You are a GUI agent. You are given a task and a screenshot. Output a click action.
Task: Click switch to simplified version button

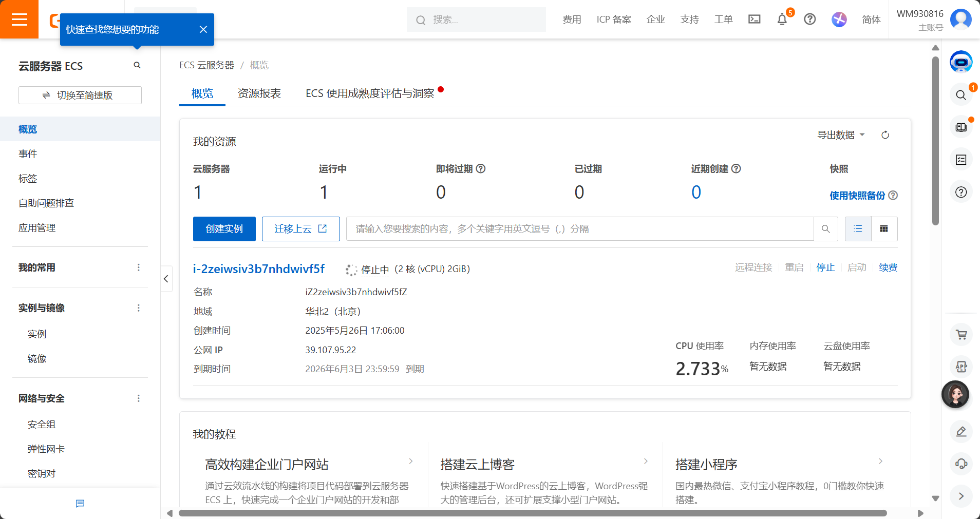pos(80,95)
